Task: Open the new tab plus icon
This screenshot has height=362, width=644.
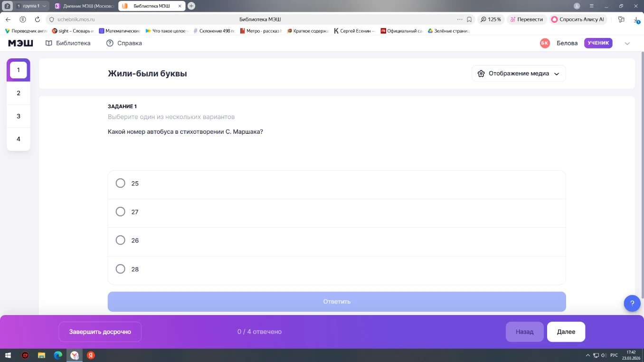Action: pos(191,6)
